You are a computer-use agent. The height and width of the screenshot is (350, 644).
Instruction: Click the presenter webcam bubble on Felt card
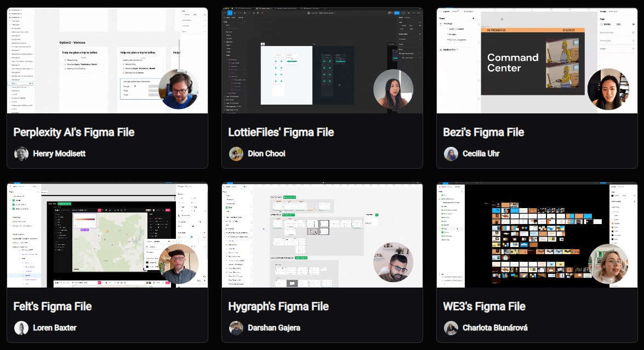click(179, 263)
